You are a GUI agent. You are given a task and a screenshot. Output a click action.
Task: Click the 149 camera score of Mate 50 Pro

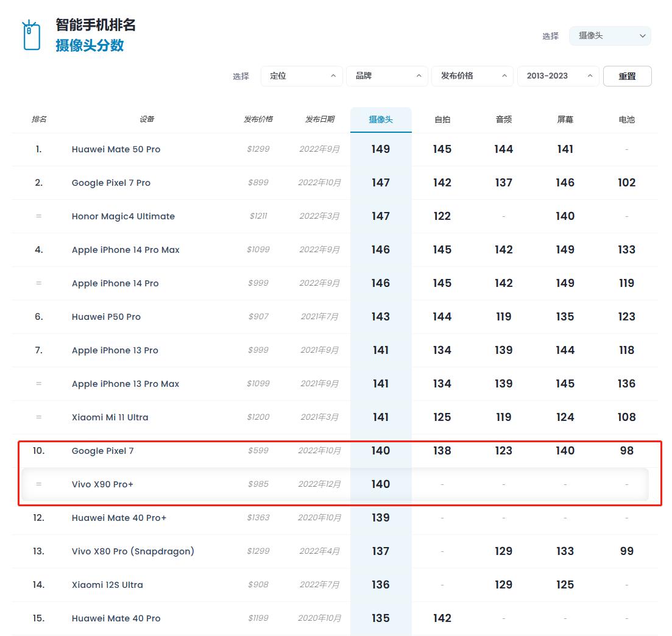[x=381, y=149]
